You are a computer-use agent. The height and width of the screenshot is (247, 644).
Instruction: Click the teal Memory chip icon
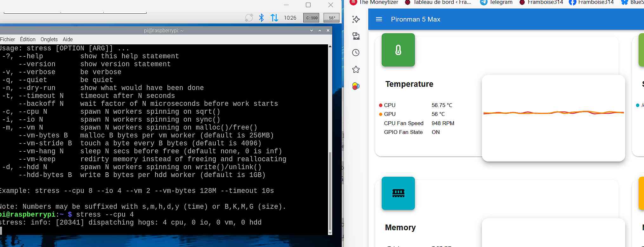[398, 193]
